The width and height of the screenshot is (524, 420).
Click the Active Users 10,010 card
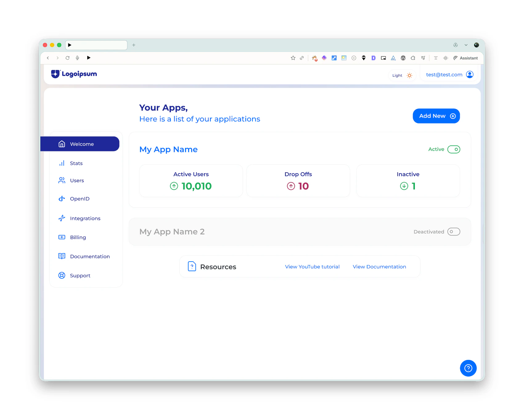(191, 181)
